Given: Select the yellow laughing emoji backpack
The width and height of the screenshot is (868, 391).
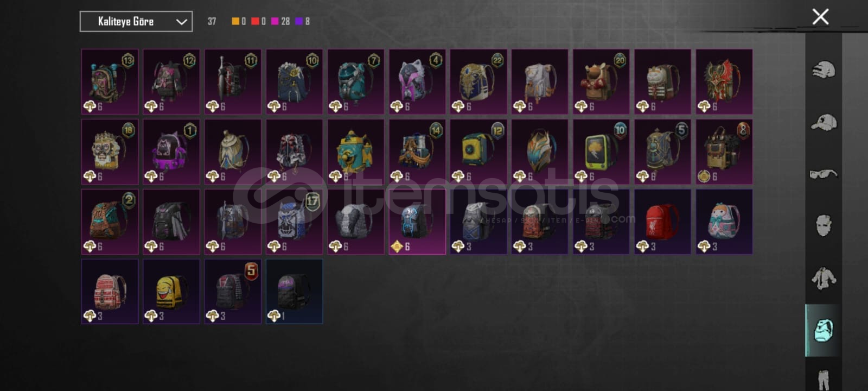Looking at the screenshot, I should [x=171, y=292].
